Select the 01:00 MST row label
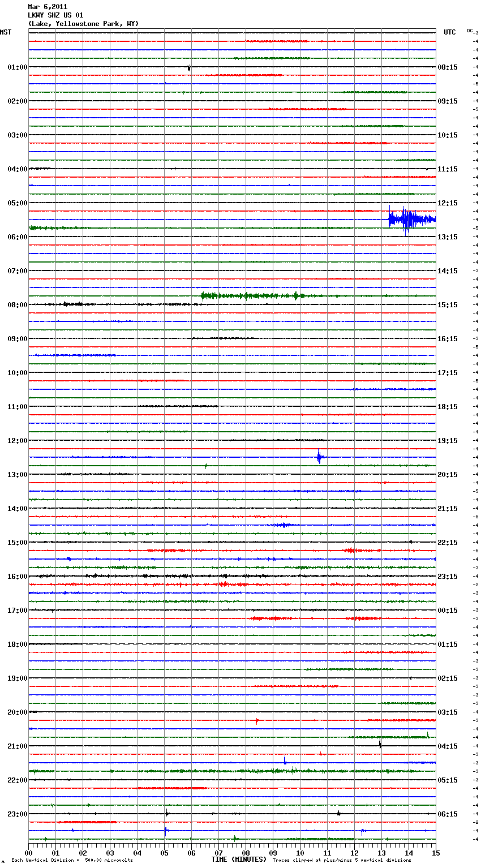The height and width of the screenshot is (868, 481). point(18,67)
